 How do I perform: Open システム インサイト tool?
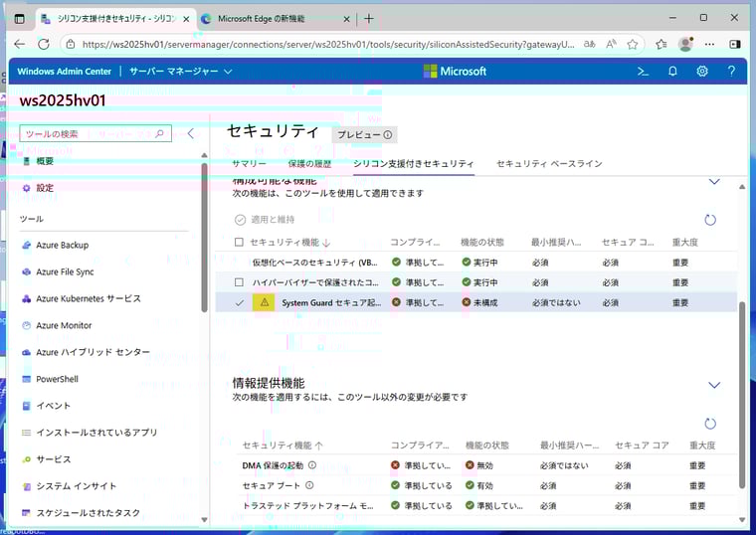[77, 486]
